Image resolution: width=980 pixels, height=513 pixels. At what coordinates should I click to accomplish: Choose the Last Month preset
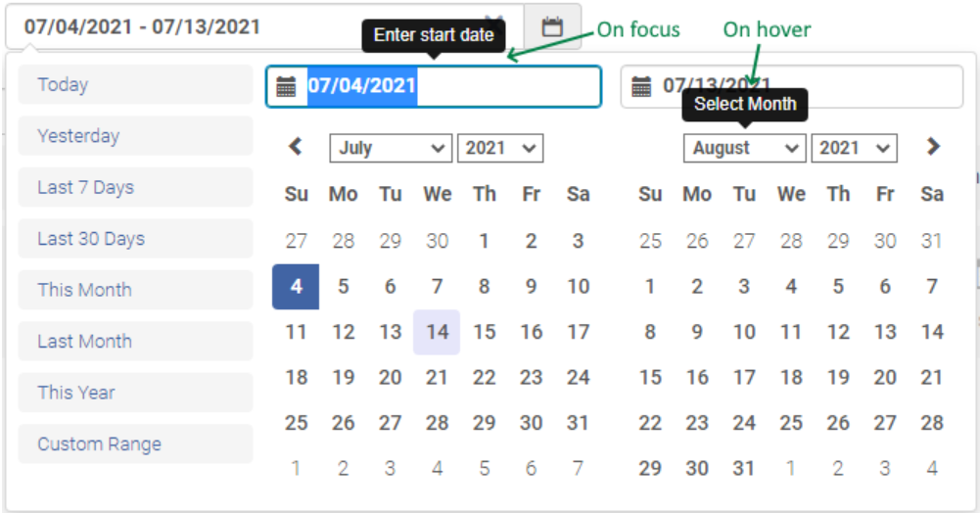pyautogui.click(x=135, y=342)
